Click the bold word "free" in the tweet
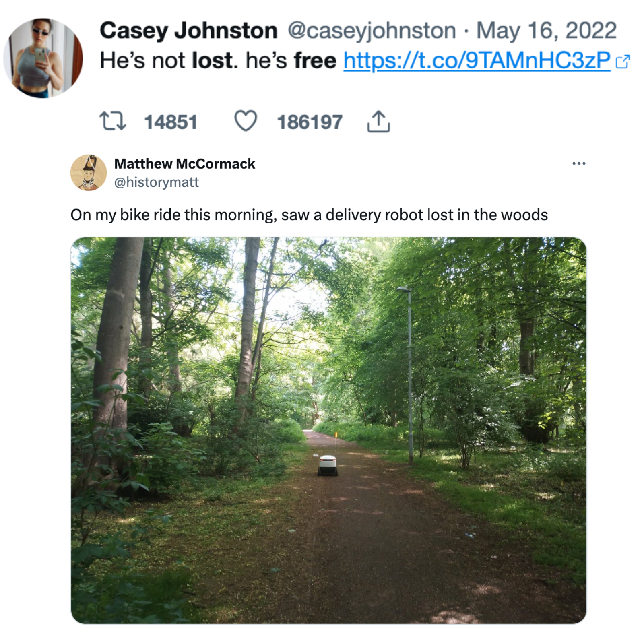 pyautogui.click(x=315, y=60)
